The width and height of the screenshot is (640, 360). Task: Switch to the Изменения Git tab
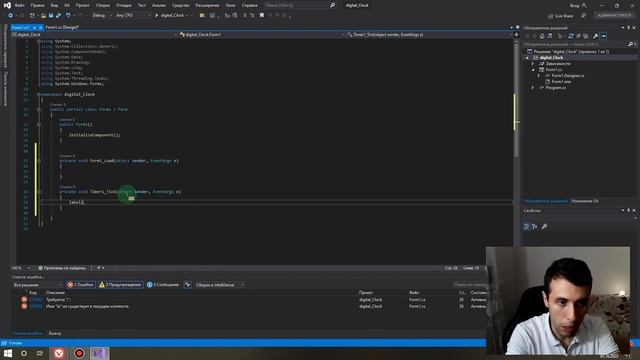[584, 201]
